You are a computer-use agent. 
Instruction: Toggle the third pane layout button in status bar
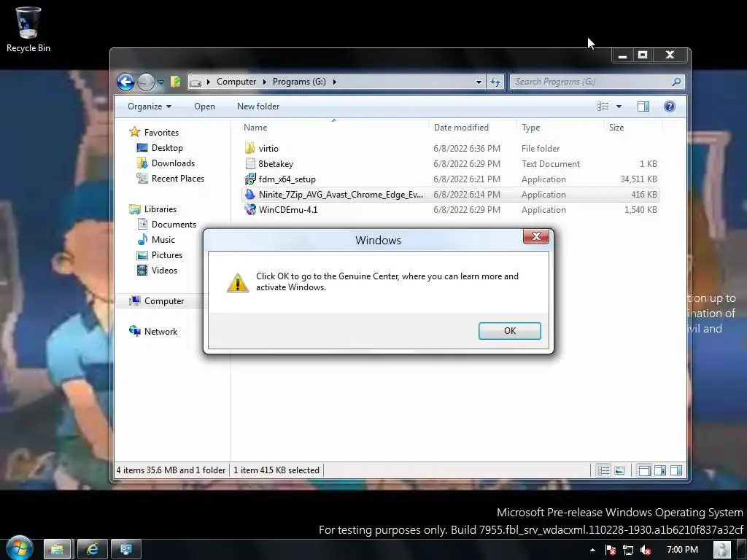point(676,470)
